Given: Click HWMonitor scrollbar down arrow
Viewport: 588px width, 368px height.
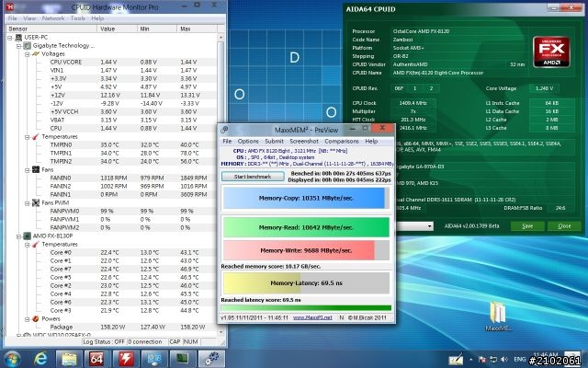Looking at the screenshot, I should point(220,332).
